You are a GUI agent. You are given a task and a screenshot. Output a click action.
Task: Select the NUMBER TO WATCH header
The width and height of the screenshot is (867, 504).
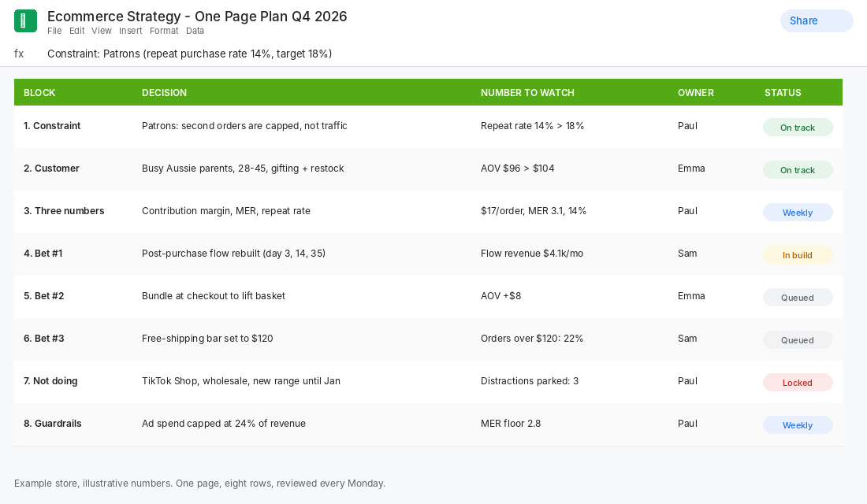527,93
